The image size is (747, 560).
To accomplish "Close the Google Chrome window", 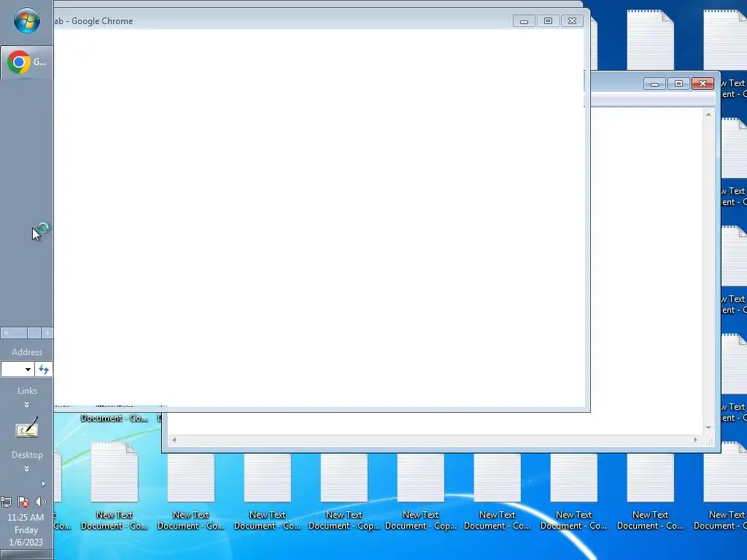I will click(572, 21).
